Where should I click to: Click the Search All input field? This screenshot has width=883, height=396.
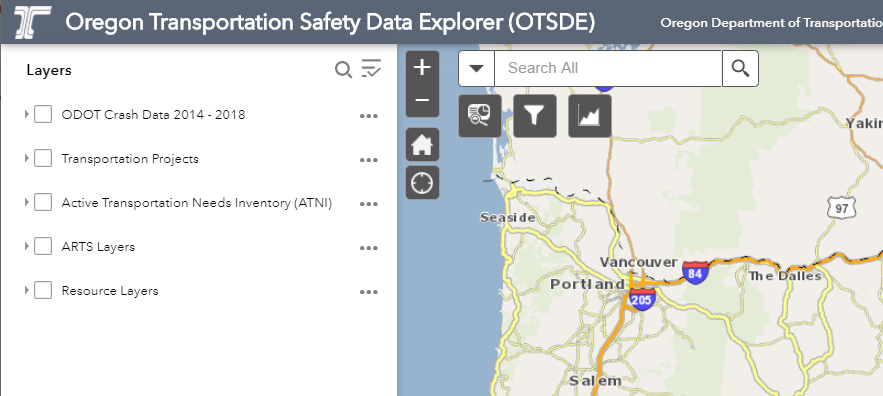[x=608, y=68]
